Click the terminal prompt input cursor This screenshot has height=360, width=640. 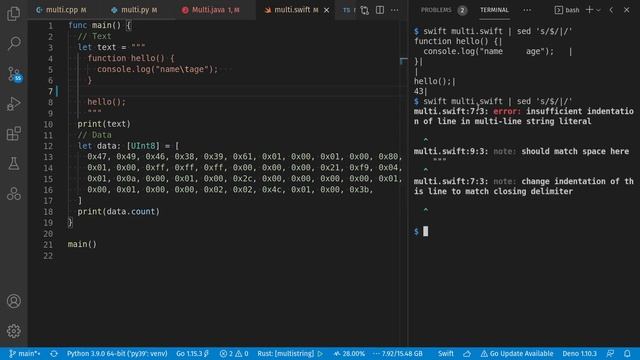coord(425,231)
